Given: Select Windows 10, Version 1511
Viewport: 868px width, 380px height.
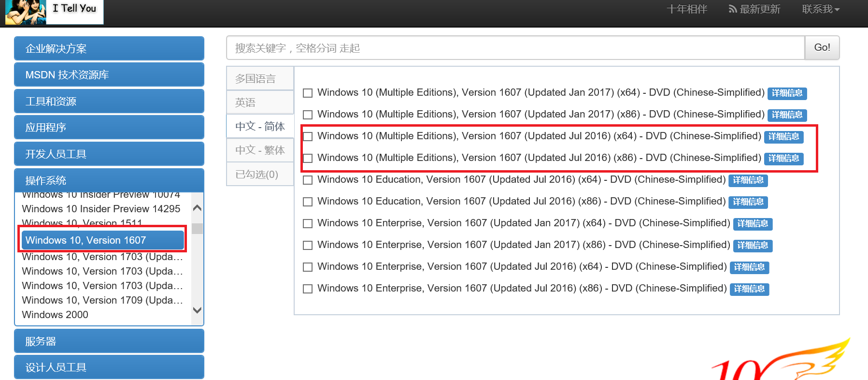Looking at the screenshot, I should coord(82,223).
